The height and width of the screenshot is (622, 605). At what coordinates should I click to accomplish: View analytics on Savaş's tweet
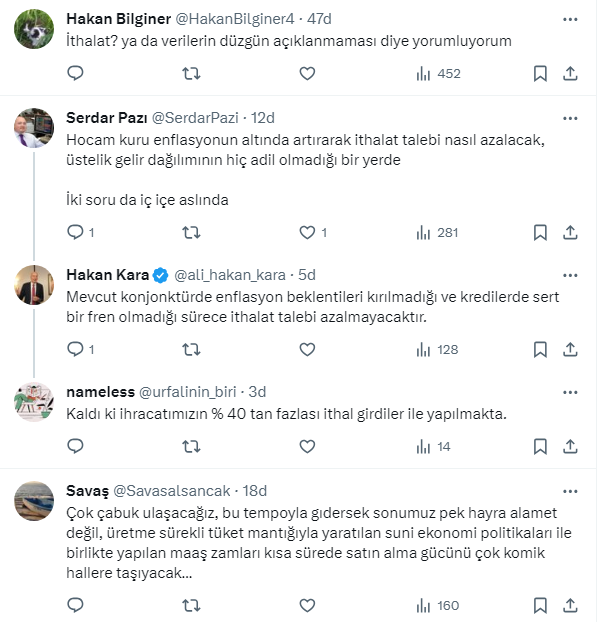tap(436, 605)
